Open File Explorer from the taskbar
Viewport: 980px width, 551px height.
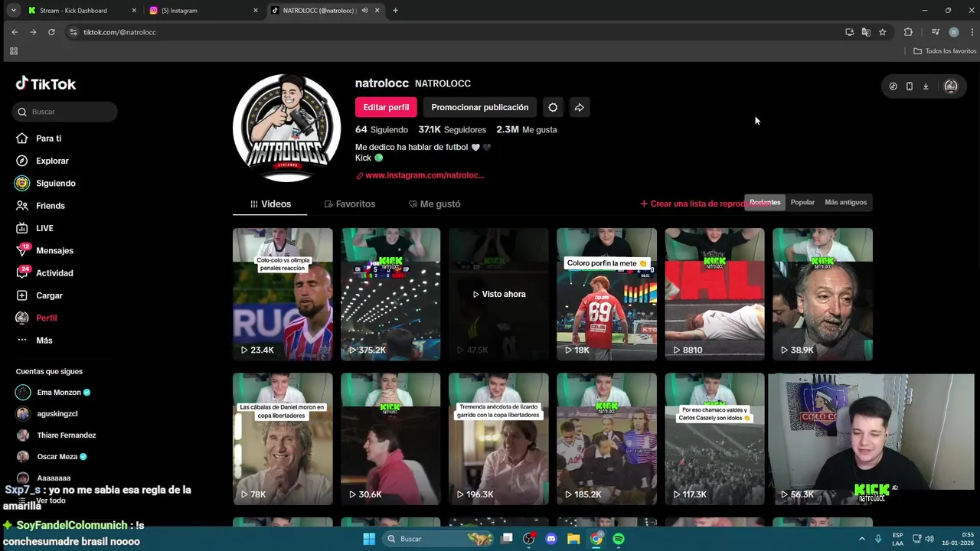tap(573, 539)
